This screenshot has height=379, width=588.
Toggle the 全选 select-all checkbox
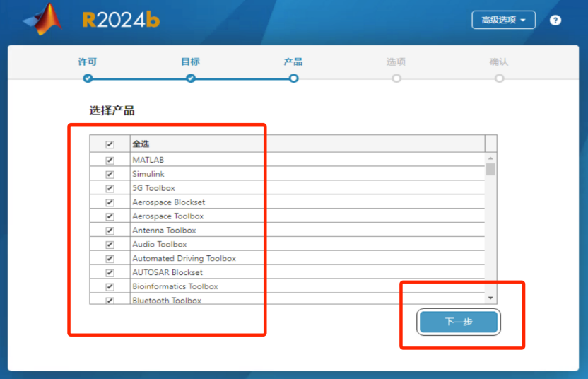(x=110, y=144)
